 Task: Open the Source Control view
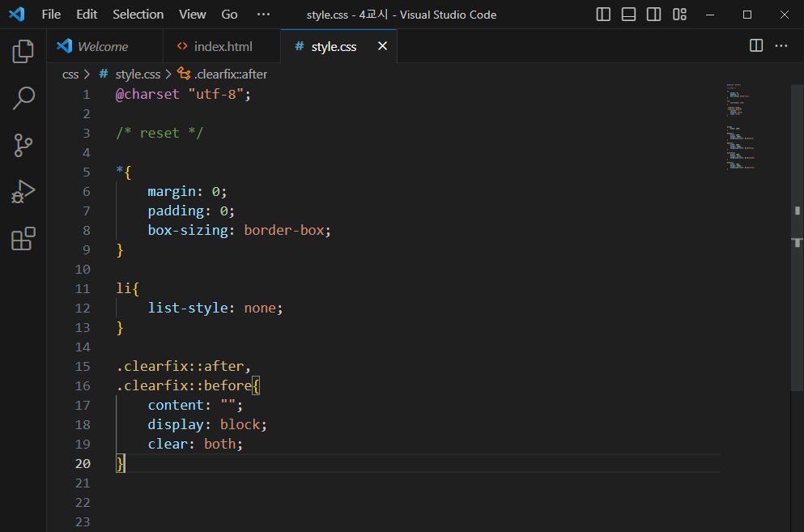pyautogui.click(x=23, y=145)
